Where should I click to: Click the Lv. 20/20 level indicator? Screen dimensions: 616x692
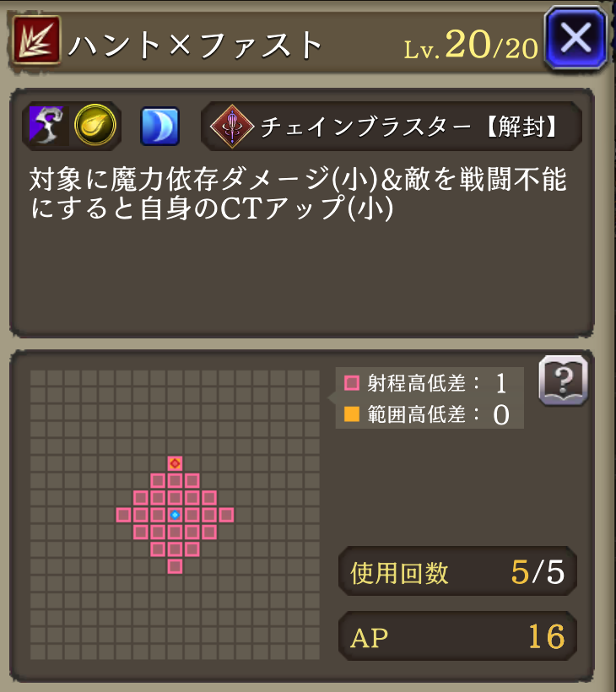(x=471, y=46)
